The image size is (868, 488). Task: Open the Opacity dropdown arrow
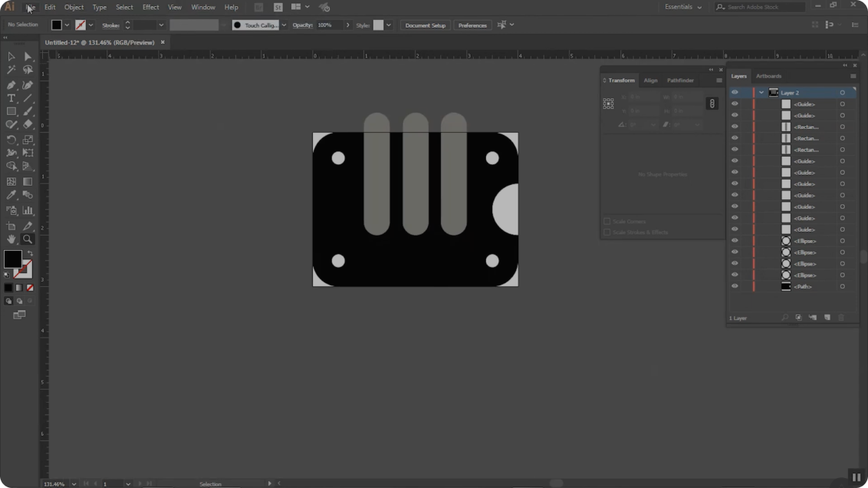click(348, 25)
